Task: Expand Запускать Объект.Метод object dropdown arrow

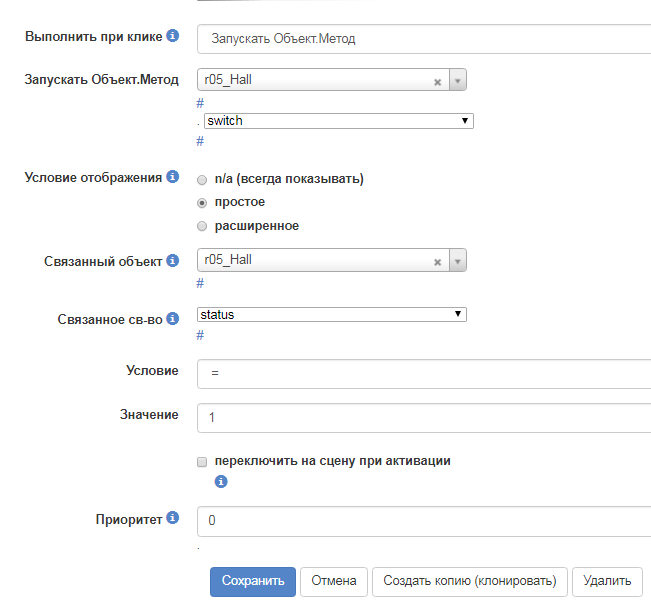Action: 457,81
